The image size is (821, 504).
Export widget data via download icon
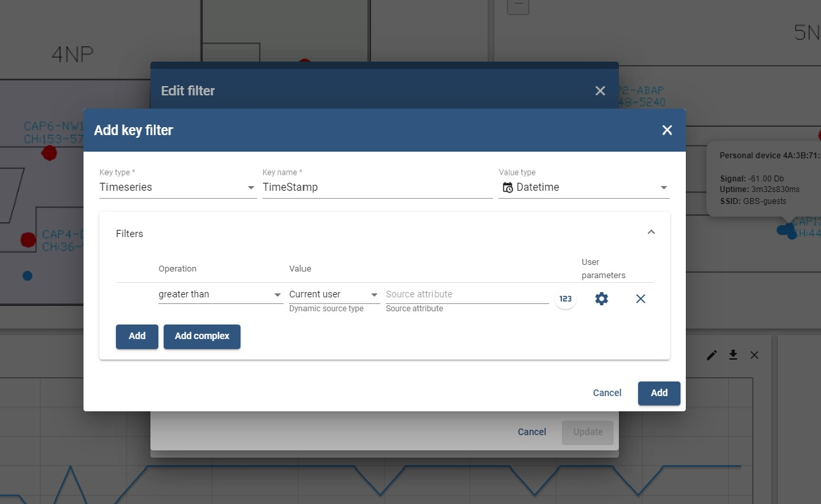click(733, 355)
